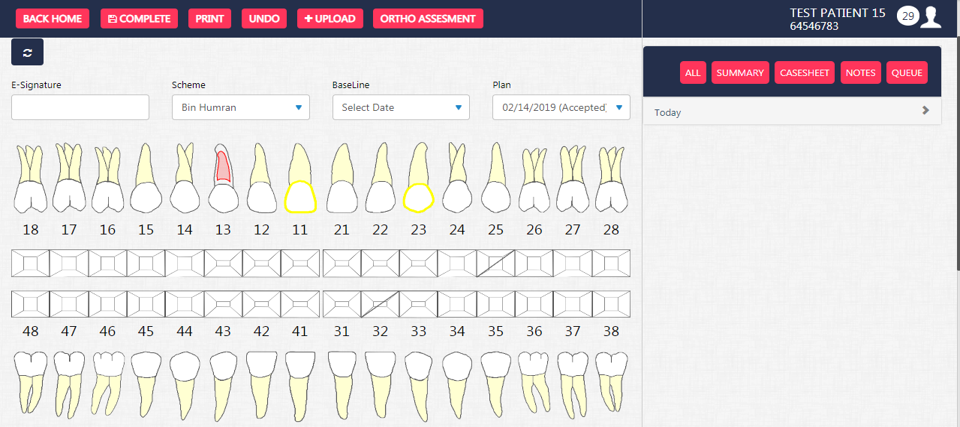Toggle slashed surface box for tooth 32
The width and height of the screenshot is (960, 427).
tap(380, 304)
